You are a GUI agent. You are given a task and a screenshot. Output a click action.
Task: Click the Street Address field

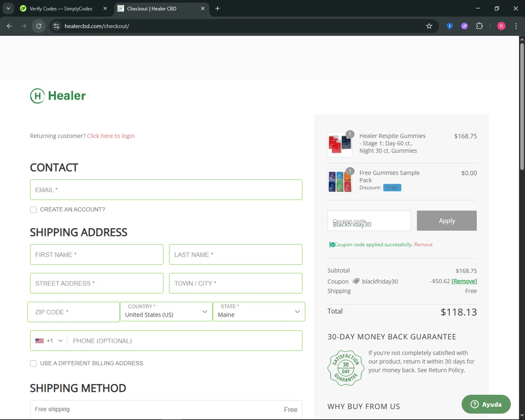click(x=97, y=283)
